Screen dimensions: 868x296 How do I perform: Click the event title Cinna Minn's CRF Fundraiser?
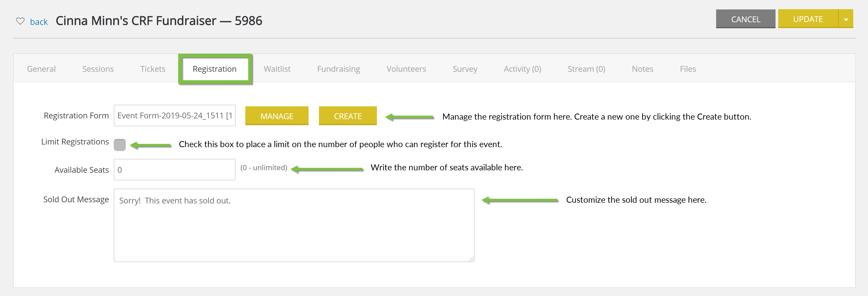[x=159, y=21]
